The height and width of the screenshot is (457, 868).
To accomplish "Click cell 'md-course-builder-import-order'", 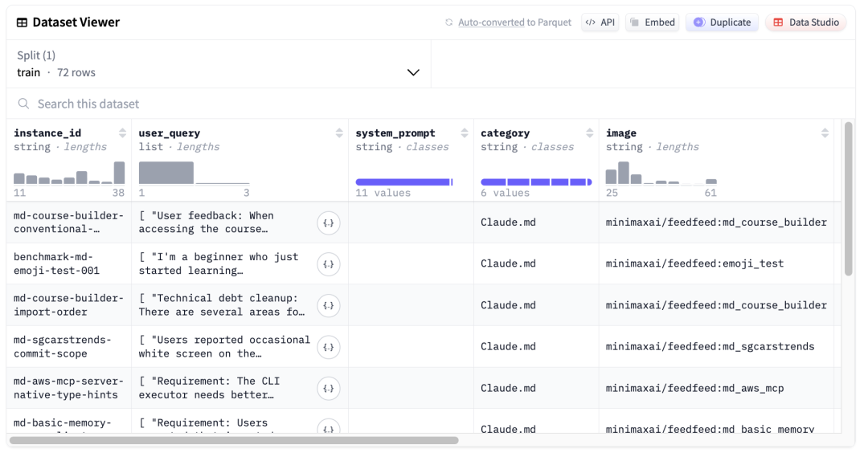I will pos(68,305).
